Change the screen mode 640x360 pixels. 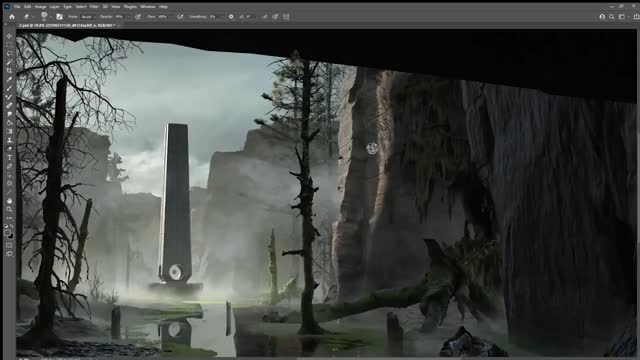click(x=9, y=254)
